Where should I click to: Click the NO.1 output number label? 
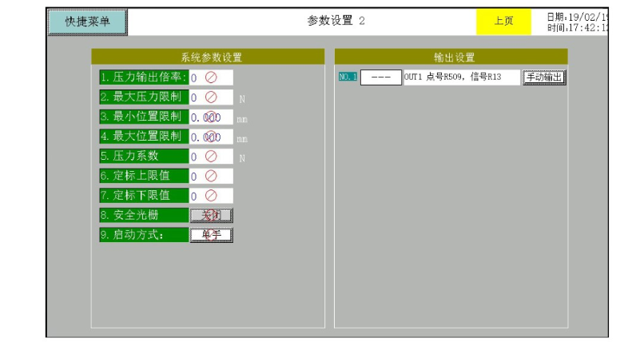(x=348, y=78)
